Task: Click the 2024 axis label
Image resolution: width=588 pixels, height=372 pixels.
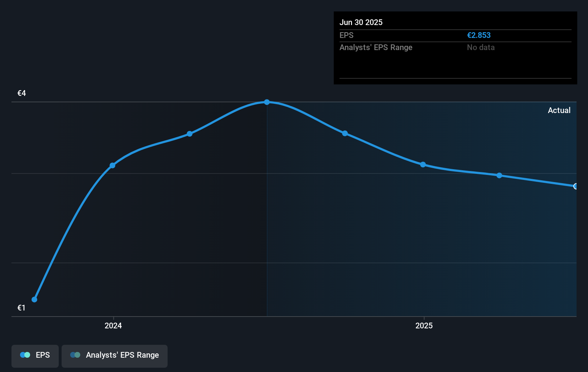Action: coord(113,325)
